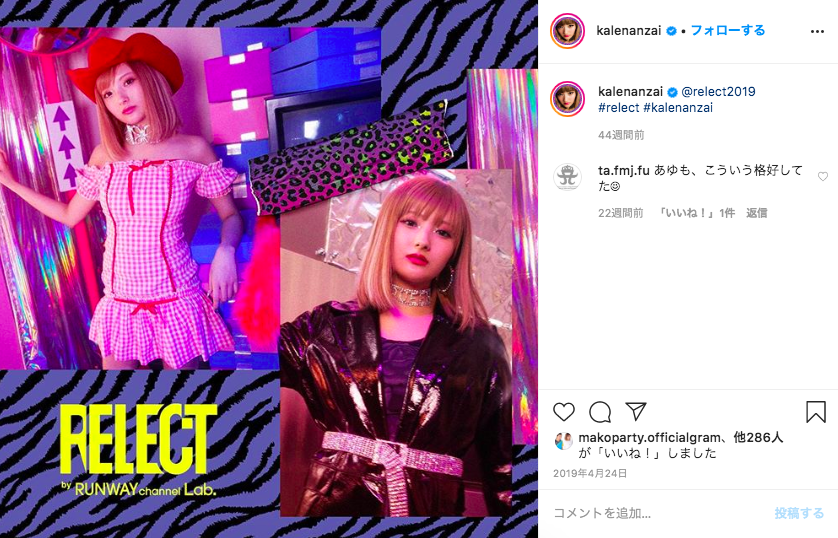Open the @relect2019 mention link
The height and width of the screenshot is (538, 838).
coord(718,91)
